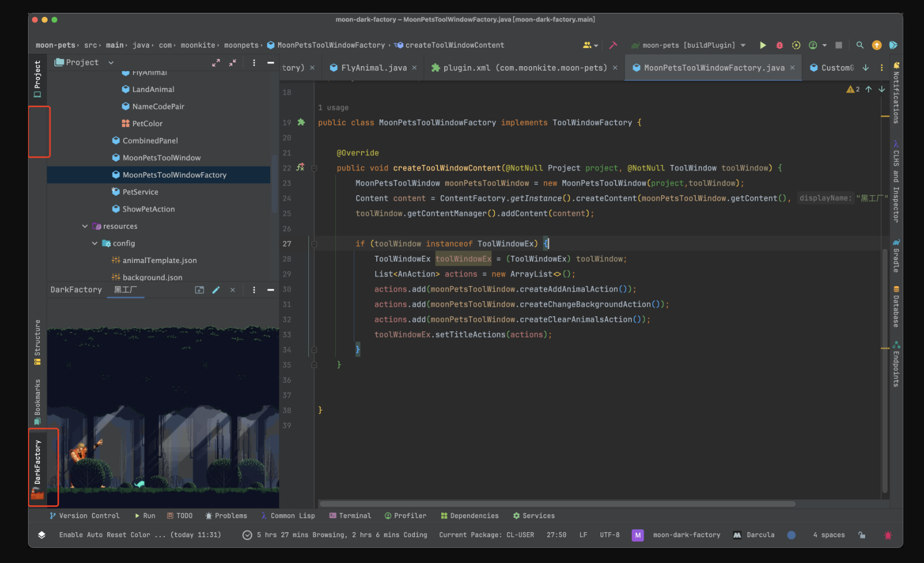The width and height of the screenshot is (924, 563).
Task: Toggle the read-only lock icon in status bar
Action: (x=862, y=535)
